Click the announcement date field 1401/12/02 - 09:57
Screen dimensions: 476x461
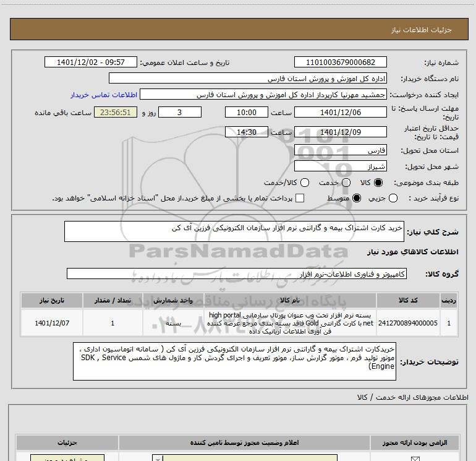pos(91,62)
